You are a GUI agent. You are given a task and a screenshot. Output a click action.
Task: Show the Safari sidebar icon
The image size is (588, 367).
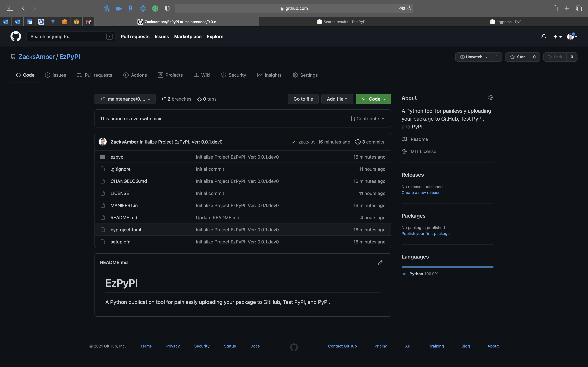[10, 8]
